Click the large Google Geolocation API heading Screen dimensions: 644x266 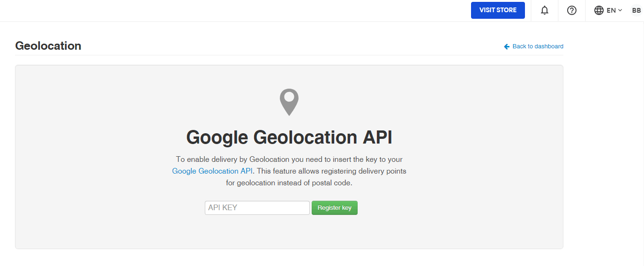pyautogui.click(x=289, y=137)
